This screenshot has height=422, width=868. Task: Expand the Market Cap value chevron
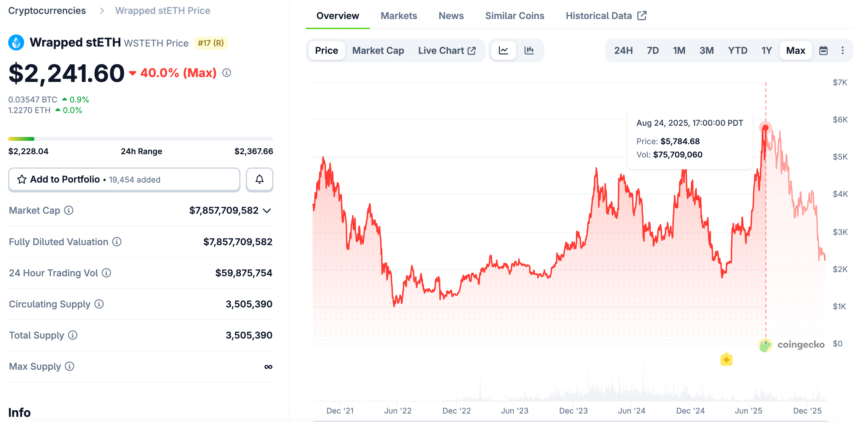coord(267,211)
